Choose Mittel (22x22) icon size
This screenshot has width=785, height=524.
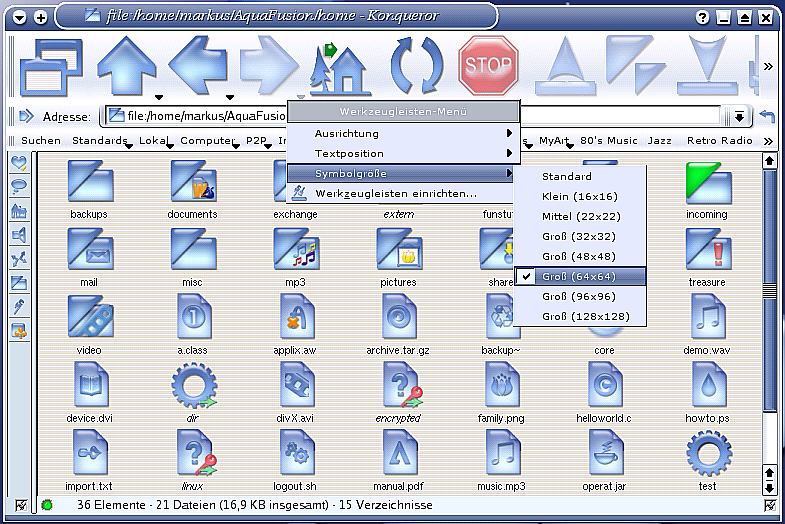click(580, 216)
